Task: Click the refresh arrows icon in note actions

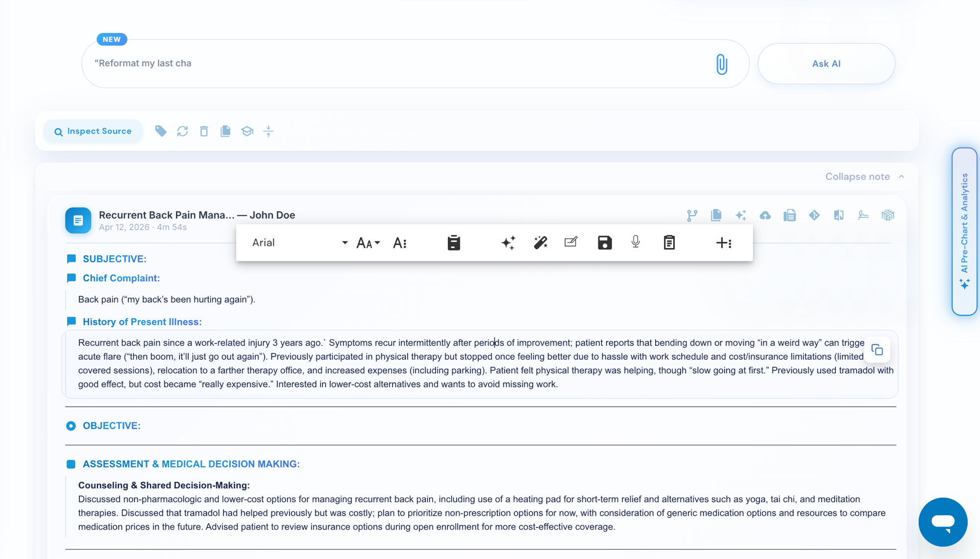Action: [x=182, y=131]
